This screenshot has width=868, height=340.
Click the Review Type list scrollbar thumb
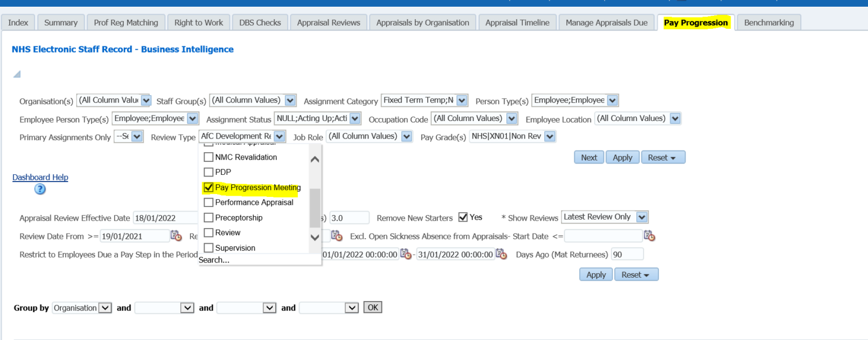coord(315,207)
